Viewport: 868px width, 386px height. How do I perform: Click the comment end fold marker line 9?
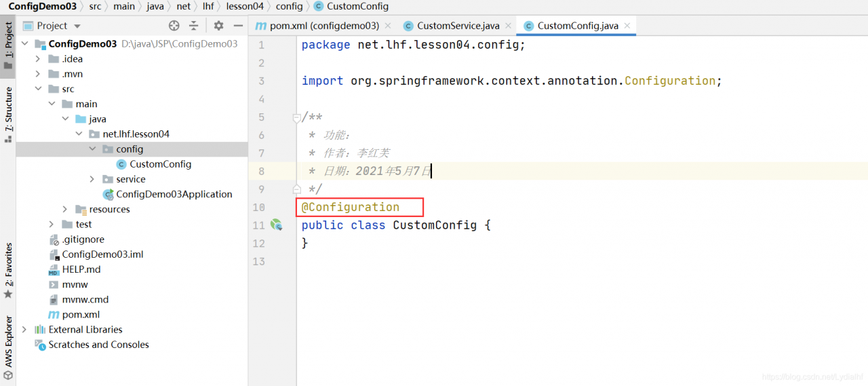click(x=296, y=189)
